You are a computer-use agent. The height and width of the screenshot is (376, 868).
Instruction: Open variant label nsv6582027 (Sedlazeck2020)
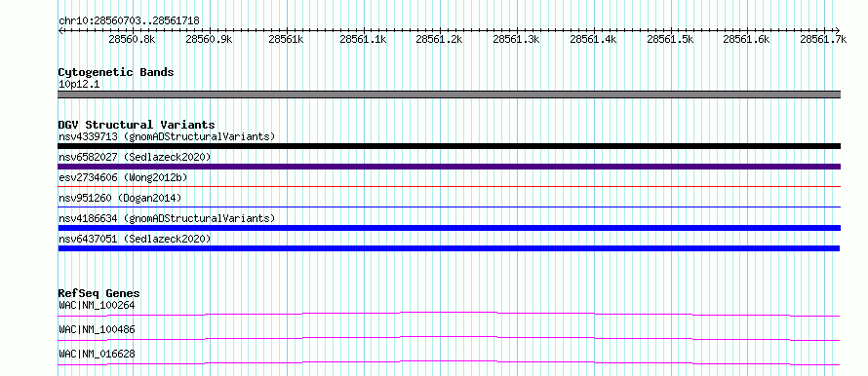pos(135,157)
